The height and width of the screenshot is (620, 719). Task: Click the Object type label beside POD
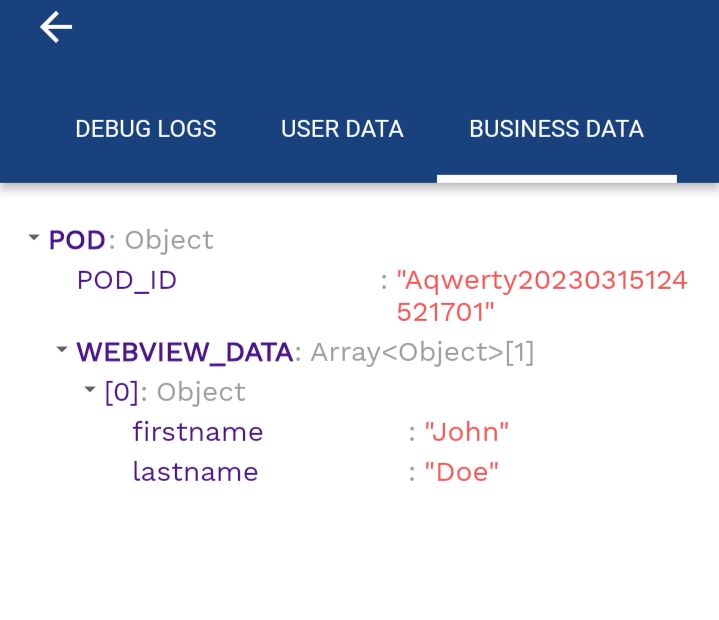[169, 240]
